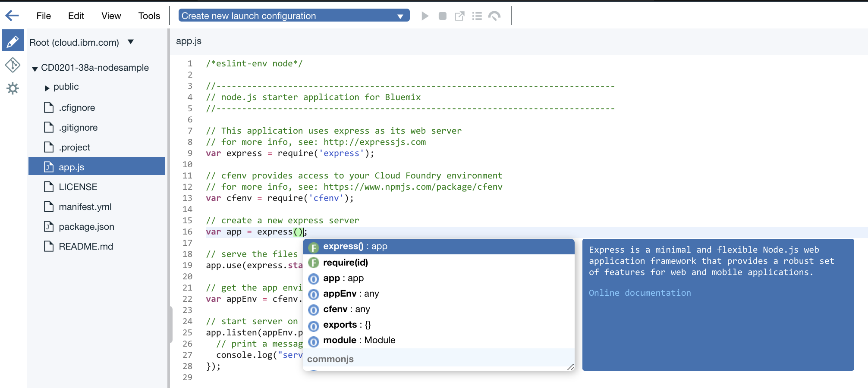The image size is (868, 388).
Task: Open the File menu
Action: pos(44,16)
